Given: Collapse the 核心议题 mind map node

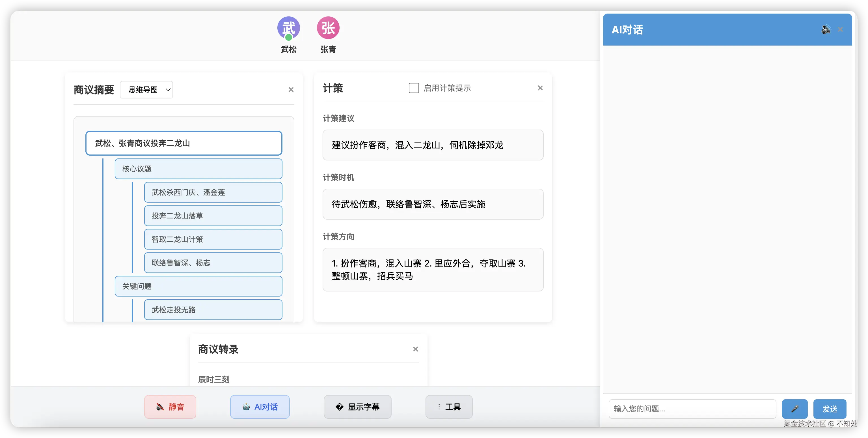Looking at the screenshot, I should point(198,169).
